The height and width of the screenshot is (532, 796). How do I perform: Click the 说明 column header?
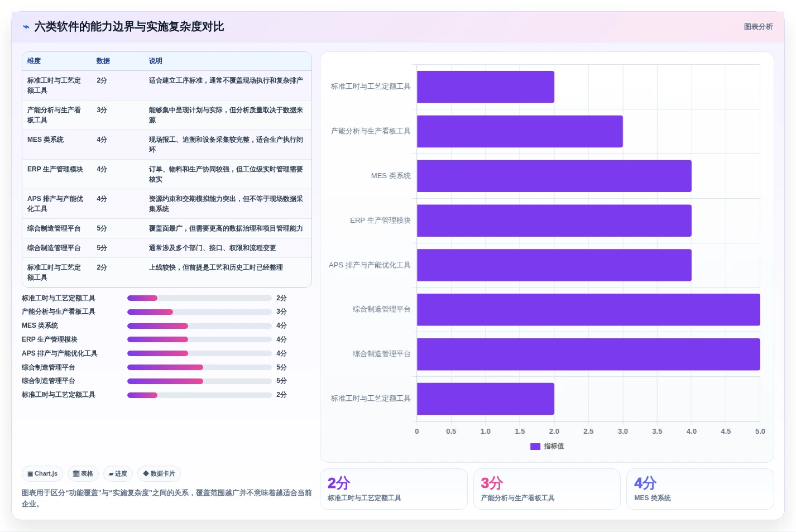(155, 61)
